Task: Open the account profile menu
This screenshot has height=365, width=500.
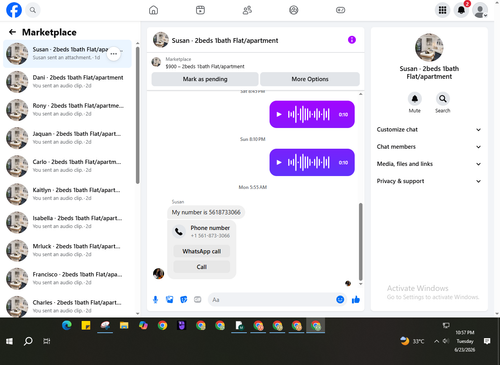Action: pyautogui.click(x=480, y=10)
